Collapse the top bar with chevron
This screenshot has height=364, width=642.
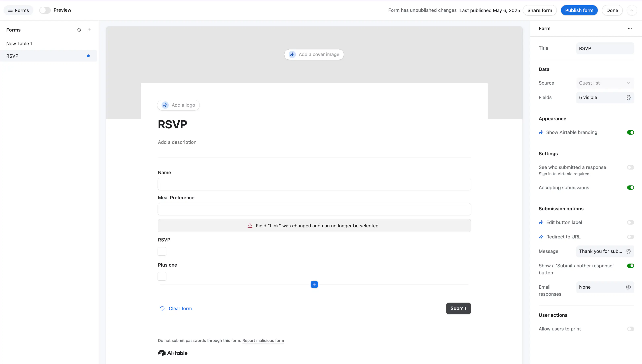pos(632,10)
